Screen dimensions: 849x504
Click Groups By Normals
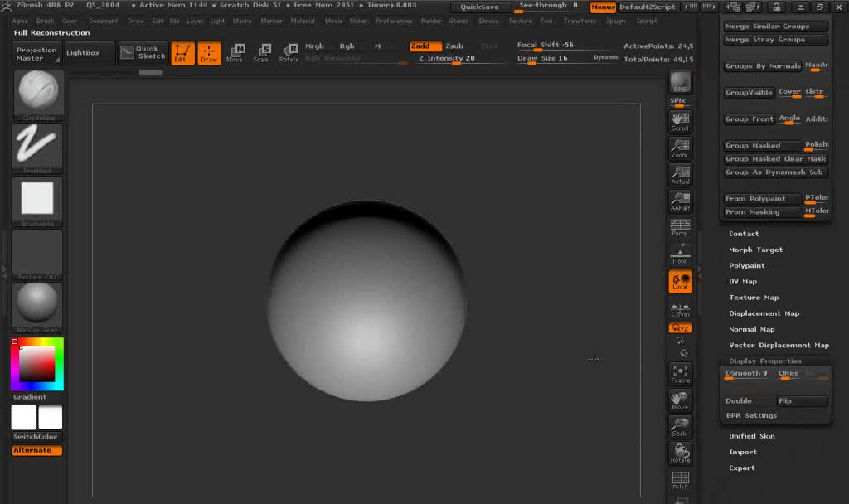[x=763, y=66]
